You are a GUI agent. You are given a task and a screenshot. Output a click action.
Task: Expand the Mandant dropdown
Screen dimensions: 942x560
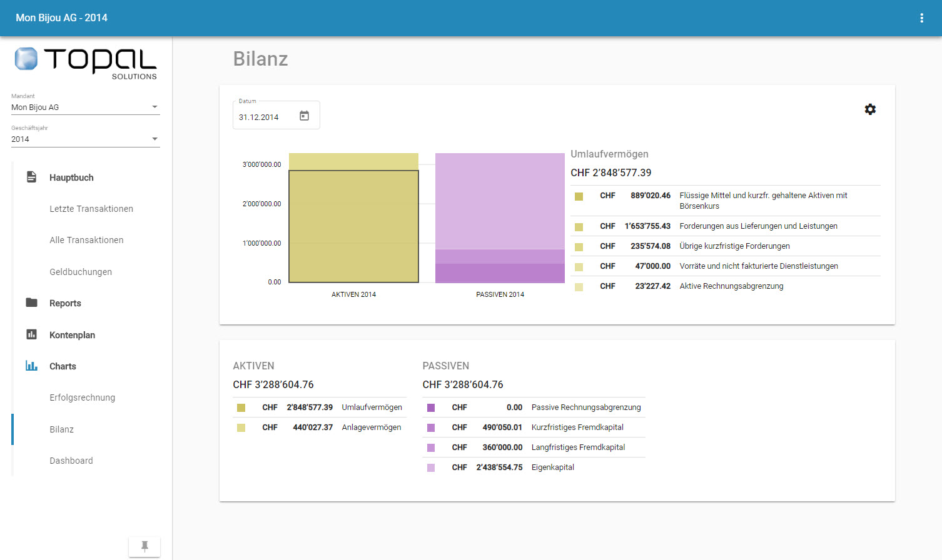tap(154, 107)
